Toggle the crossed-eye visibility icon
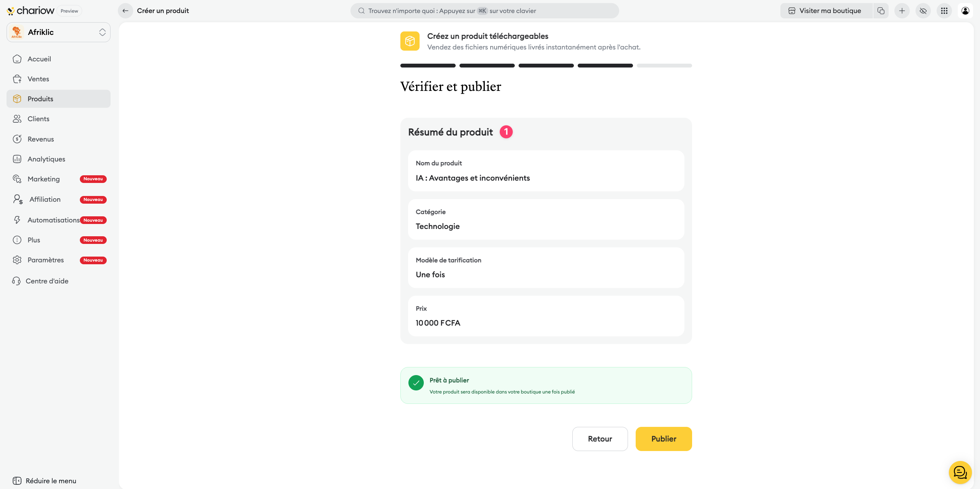This screenshot has height=489, width=980. coord(923,11)
